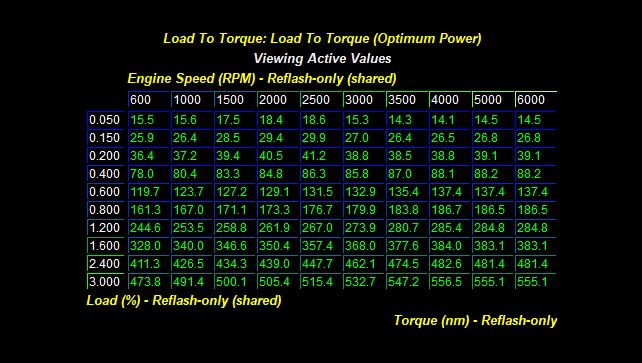
Task: Click the Viewing Active Values label
Action: click(322, 59)
